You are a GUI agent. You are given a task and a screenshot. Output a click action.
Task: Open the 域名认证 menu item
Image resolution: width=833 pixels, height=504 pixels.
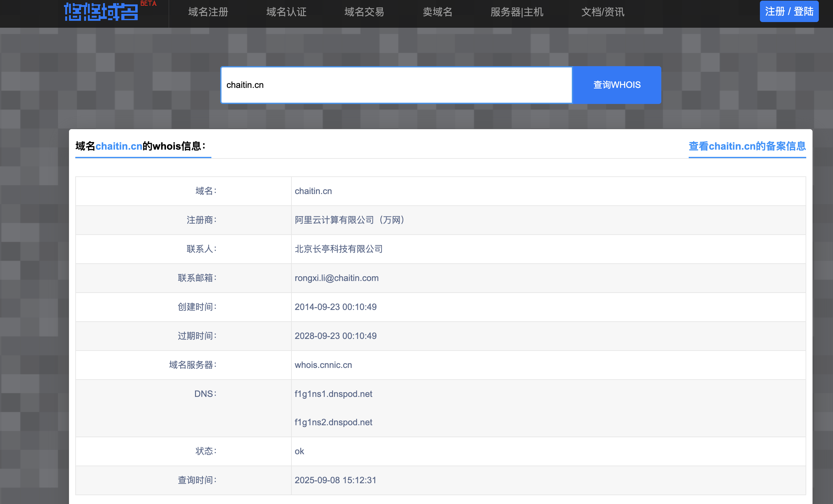[x=286, y=12]
